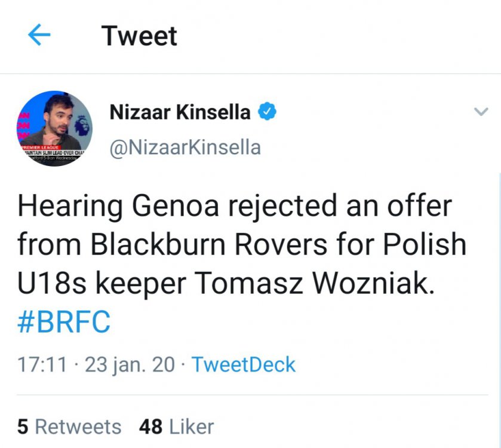Open Nizaar Kinsella's profile picture

pyautogui.click(x=54, y=128)
